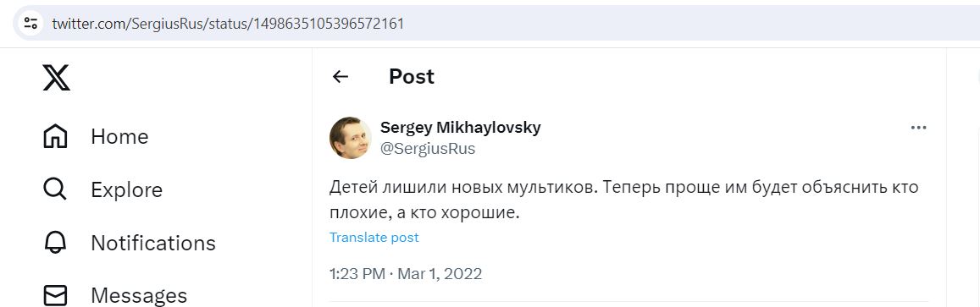Viewport: 980px width, 307px height.
Task: View site information icon in address bar
Action: [30, 24]
